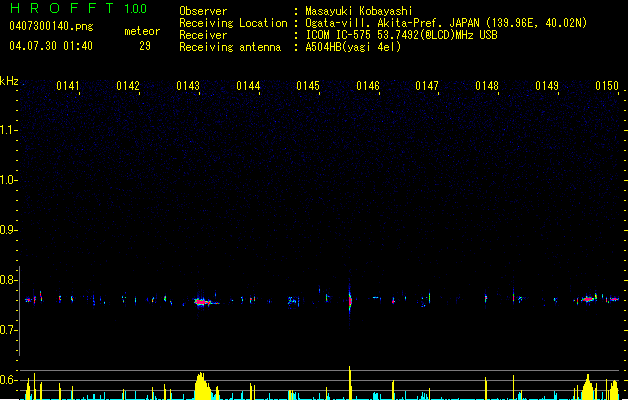Click the Receiving antenna label
The image size is (629, 400).
[230, 47]
